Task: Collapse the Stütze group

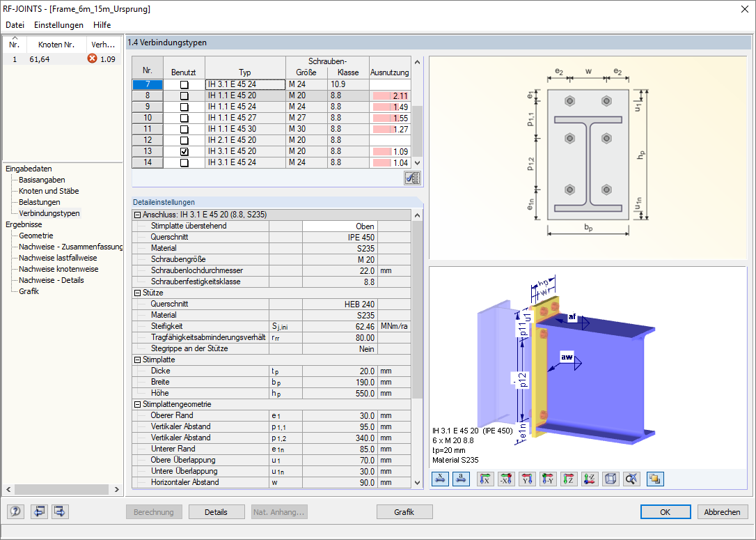Action: tap(137, 293)
